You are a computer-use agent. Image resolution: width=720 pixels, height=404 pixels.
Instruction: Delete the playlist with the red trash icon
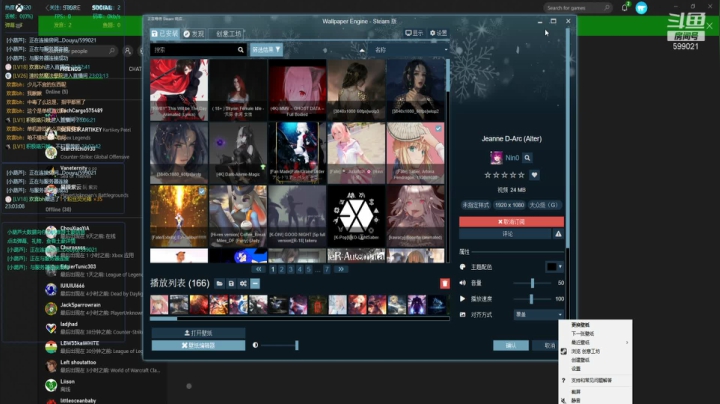pyautogui.click(x=444, y=283)
